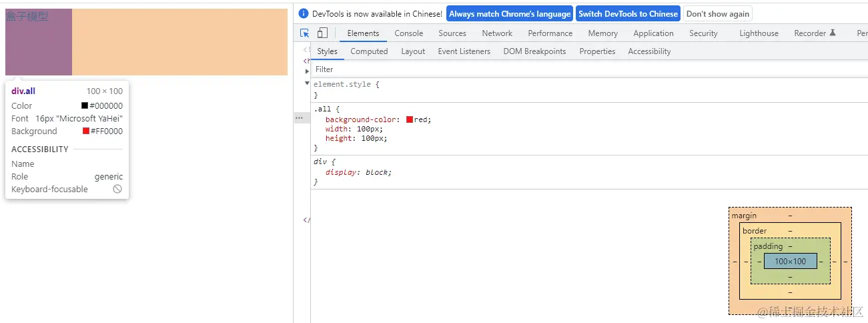The width and height of the screenshot is (868, 323).
Task: Click Switch DevTools to Chinese button
Action: 628,13
